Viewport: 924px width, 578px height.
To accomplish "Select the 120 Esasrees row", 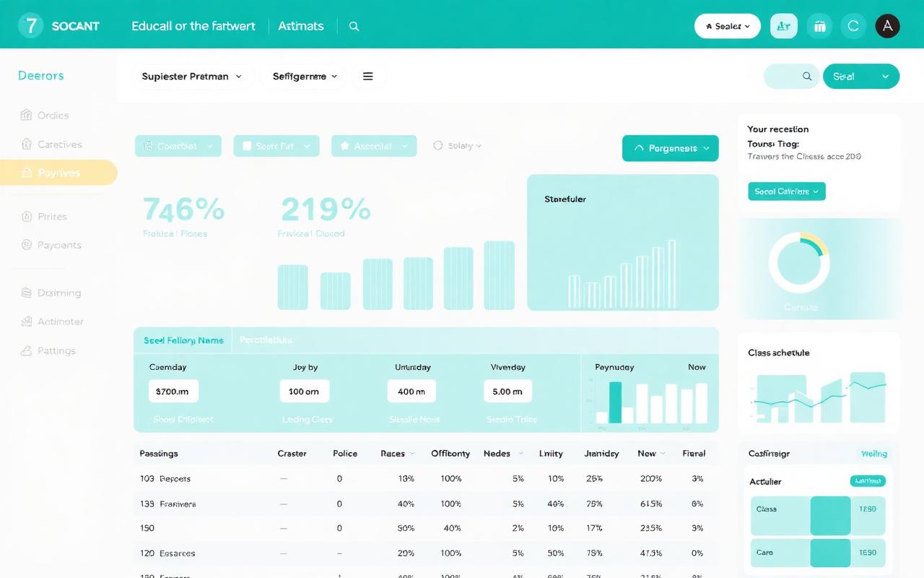I will [x=426, y=553].
